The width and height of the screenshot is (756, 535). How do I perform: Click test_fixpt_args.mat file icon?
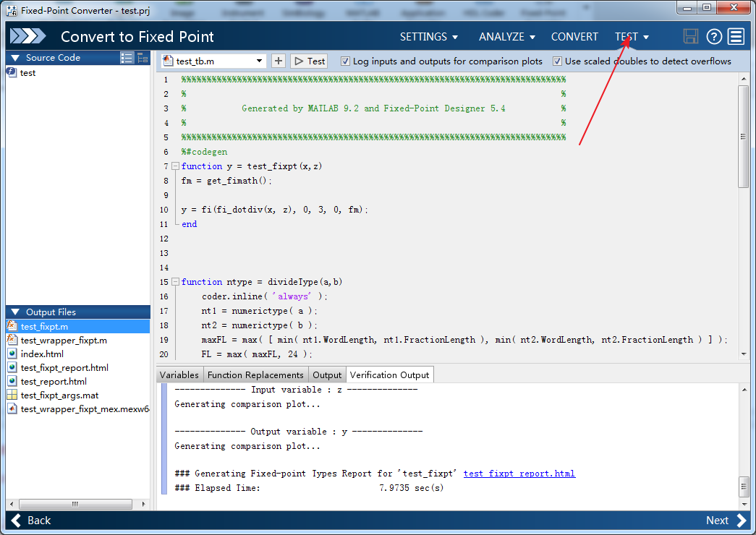(x=12, y=395)
